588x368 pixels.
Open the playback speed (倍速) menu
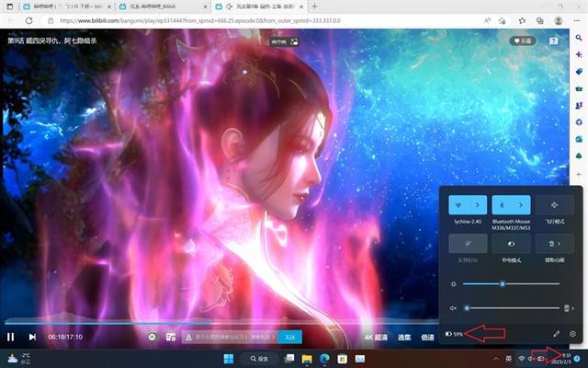[x=427, y=338]
